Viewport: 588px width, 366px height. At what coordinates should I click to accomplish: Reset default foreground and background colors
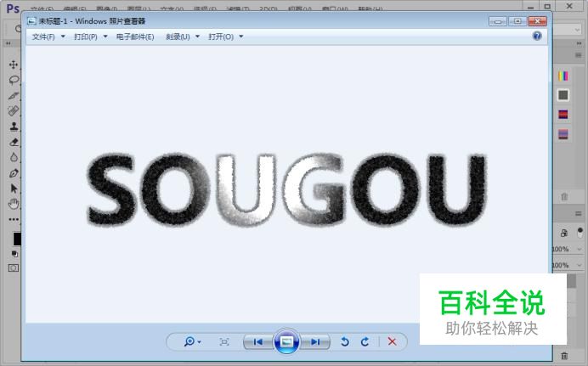click(14, 255)
